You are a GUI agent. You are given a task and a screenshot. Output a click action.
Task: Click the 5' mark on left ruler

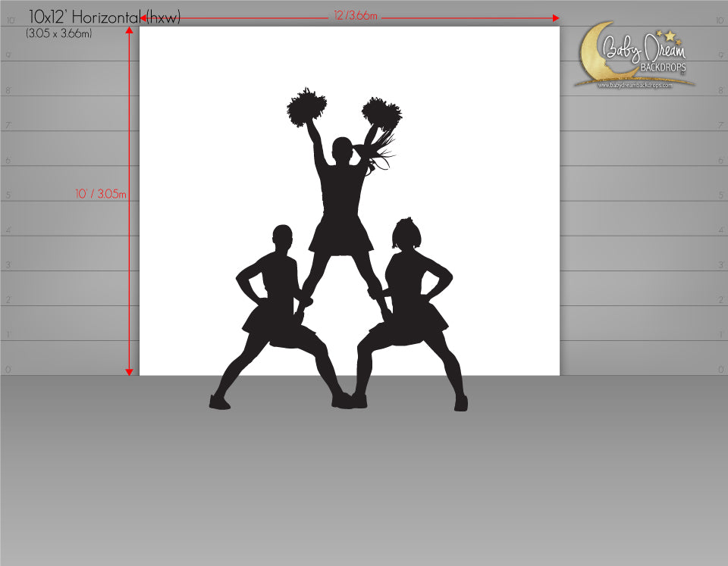coord(8,195)
